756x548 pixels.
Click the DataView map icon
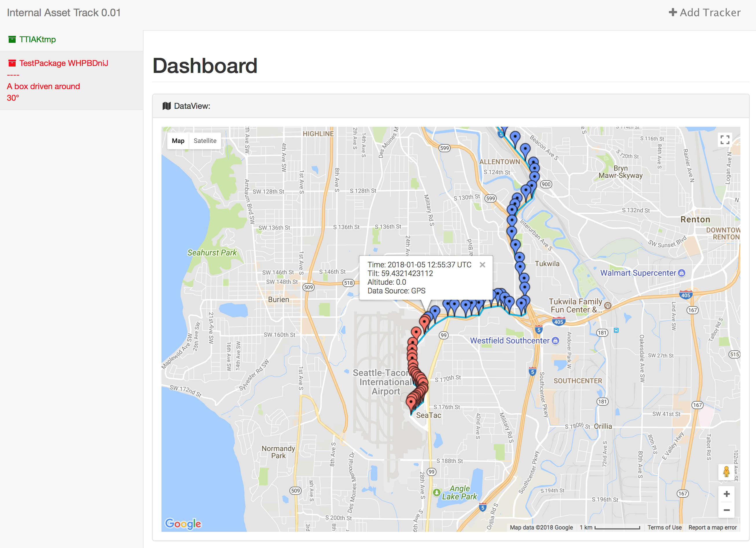tap(166, 106)
